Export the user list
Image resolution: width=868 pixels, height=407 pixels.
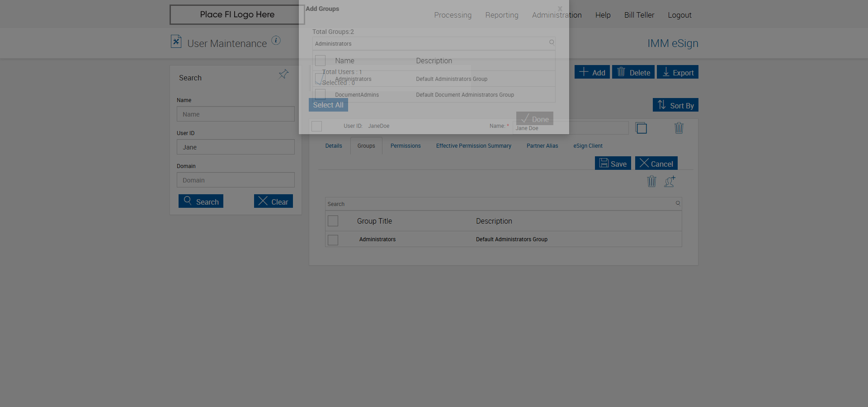pos(678,72)
